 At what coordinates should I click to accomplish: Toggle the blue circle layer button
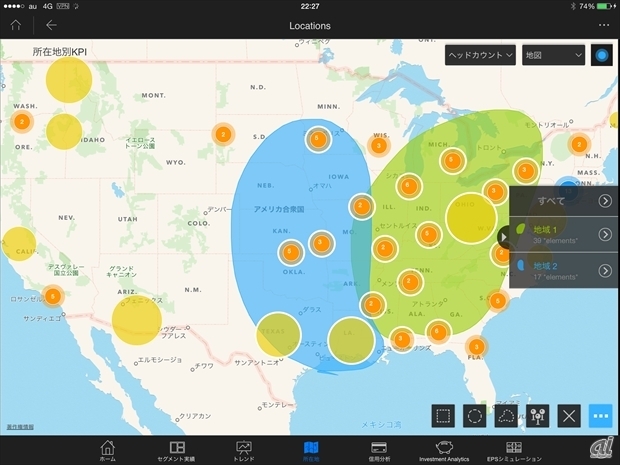(601, 55)
